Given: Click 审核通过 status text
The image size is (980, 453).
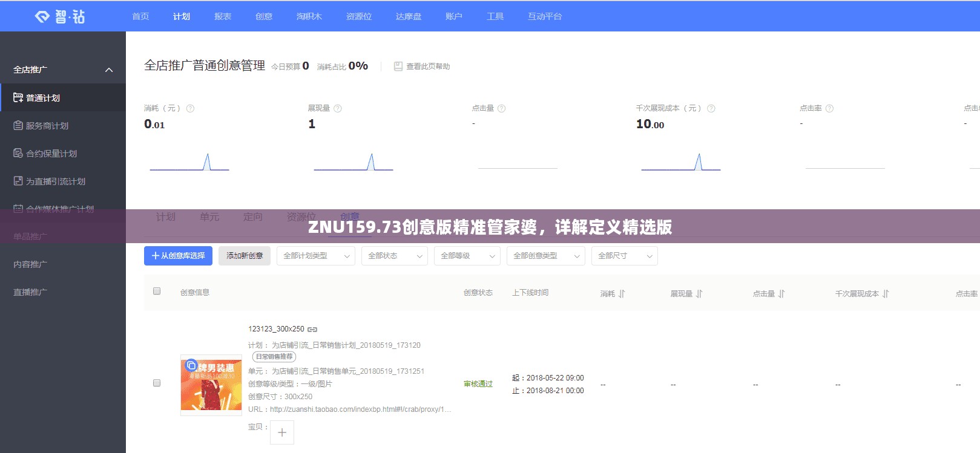Looking at the screenshot, I should tap(478, 384).
